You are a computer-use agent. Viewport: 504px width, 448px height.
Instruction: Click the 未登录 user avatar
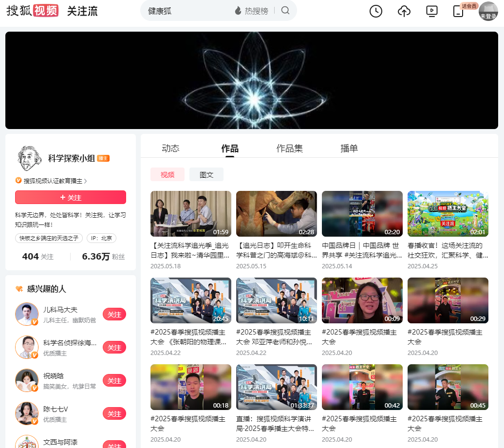tap(488, 11)
